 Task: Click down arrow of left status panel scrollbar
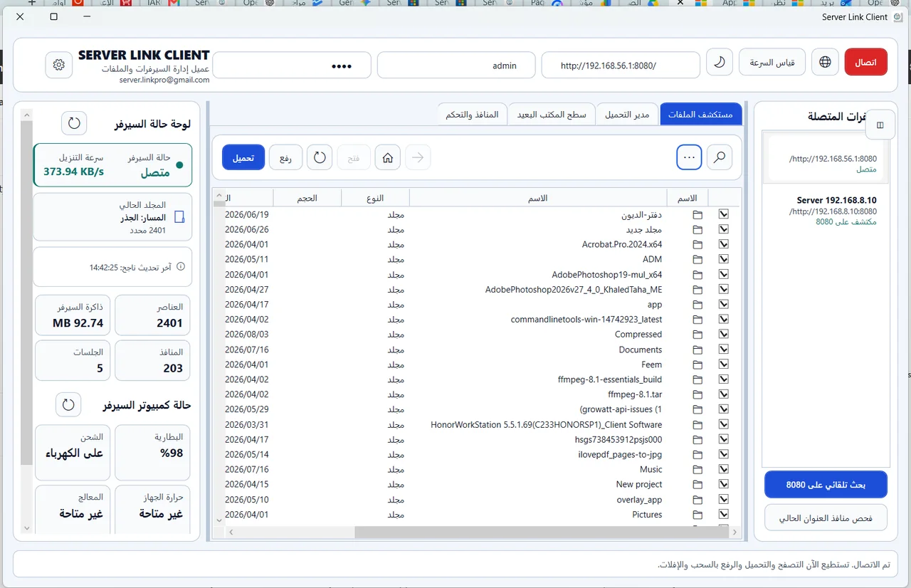point(27,528)
